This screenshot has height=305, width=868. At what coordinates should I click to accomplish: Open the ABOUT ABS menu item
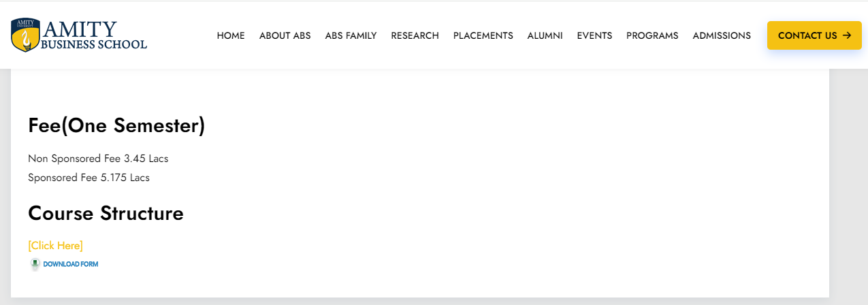point(285,35)
